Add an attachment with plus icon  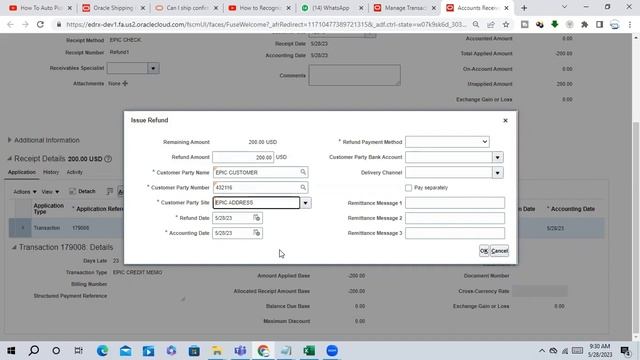tap(125, 83)
